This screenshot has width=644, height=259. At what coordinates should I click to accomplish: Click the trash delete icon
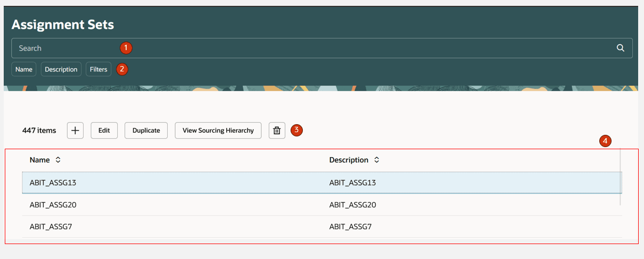click(x=277, y=131)
